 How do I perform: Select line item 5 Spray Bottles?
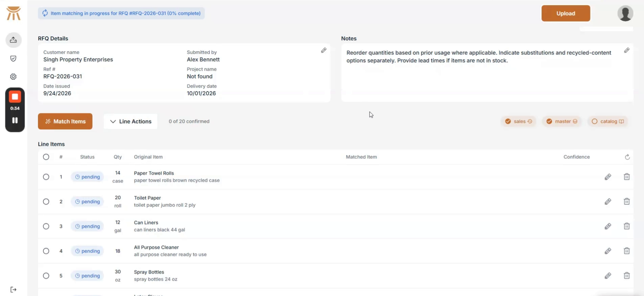pos(46,276)
